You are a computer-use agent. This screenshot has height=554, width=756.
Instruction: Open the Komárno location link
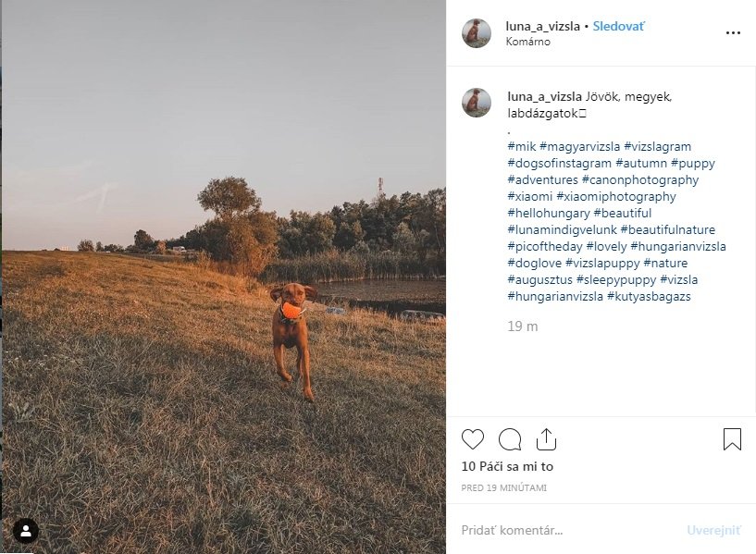pos(528,42)
